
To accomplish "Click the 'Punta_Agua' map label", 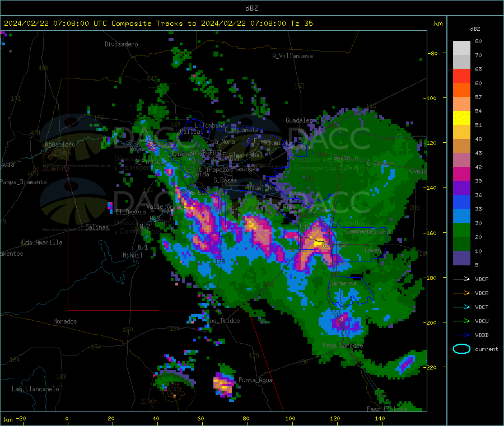I will click(x=255, y=380).
